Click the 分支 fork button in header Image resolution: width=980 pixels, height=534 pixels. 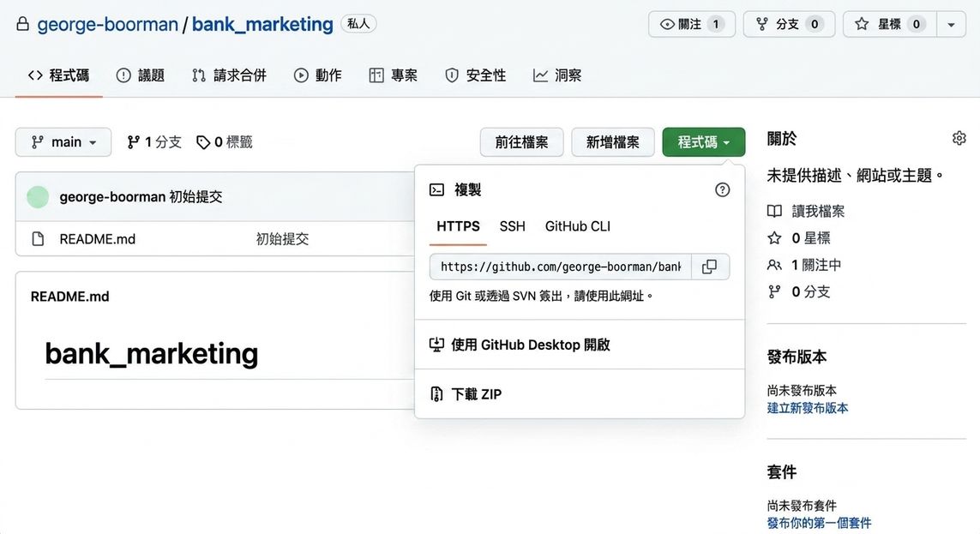coord(789,24)
